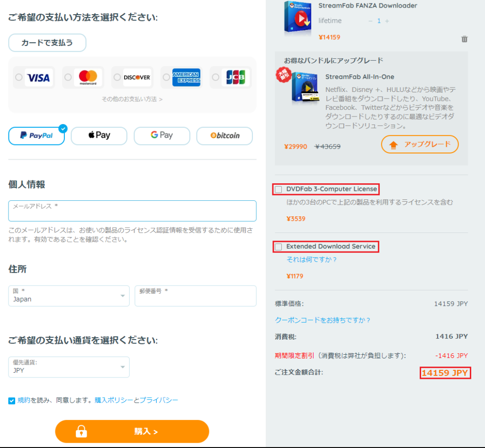Click the 大幅割引 discount badge

click(x=284, y=75)
